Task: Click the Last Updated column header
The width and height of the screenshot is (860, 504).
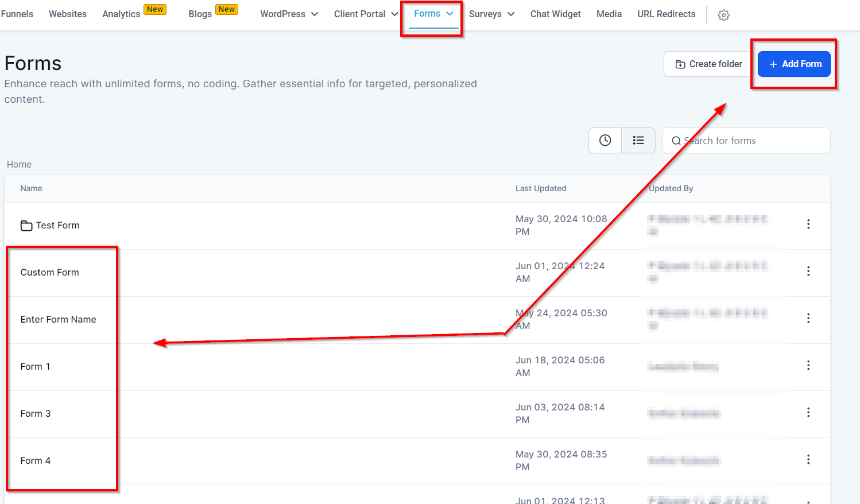Action: 541,188
